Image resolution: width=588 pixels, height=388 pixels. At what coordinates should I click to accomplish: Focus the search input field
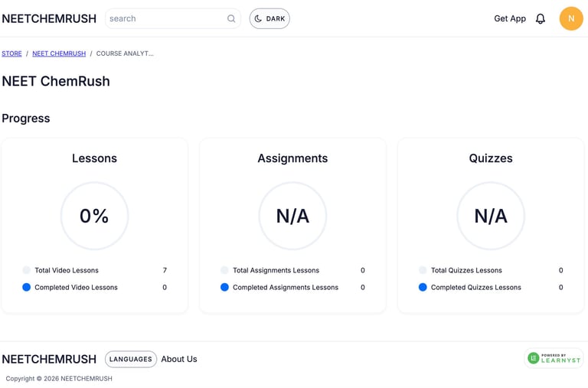pyautogui.click(x=166, y=18)
